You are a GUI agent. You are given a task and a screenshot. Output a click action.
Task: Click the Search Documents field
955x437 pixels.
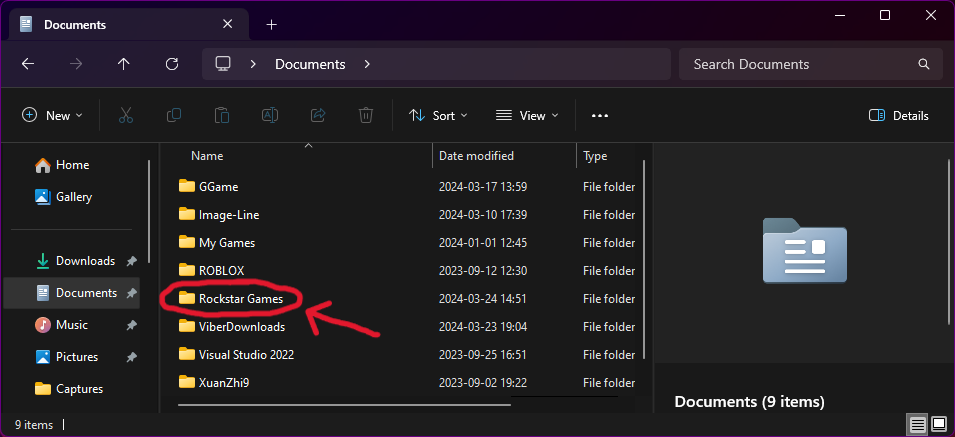800,64
